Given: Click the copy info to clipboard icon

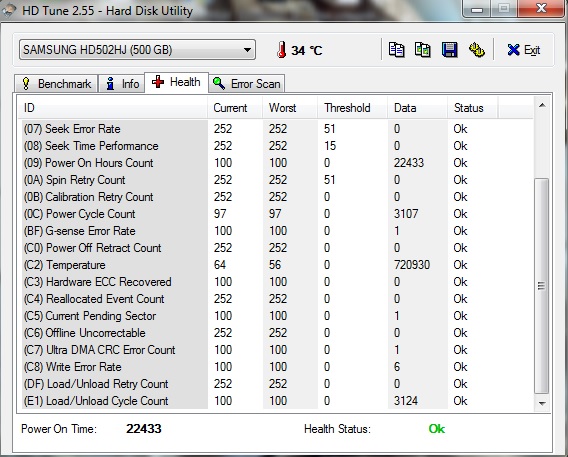Looking at the screenshot, I should click(396, 50).
